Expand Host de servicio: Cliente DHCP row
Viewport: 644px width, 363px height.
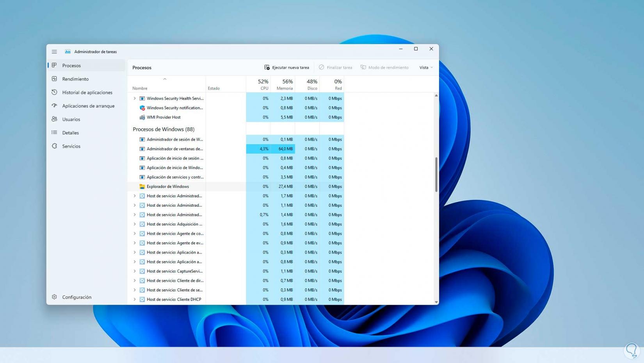(x=135, y=299)
